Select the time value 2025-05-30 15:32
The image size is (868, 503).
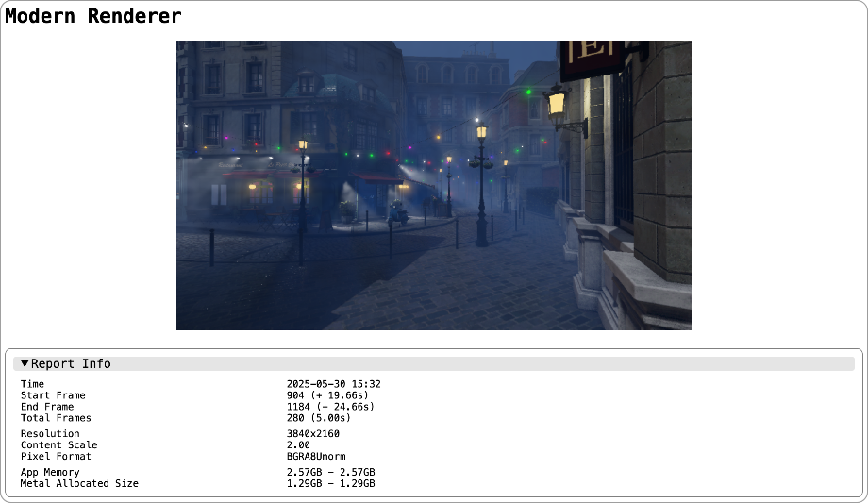tap(333, 384)
